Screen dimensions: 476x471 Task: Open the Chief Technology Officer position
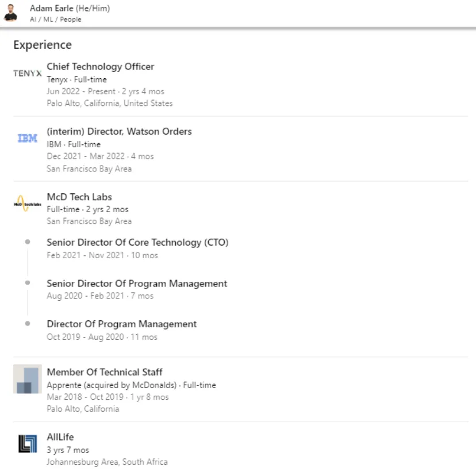click(x=101, y=67)
